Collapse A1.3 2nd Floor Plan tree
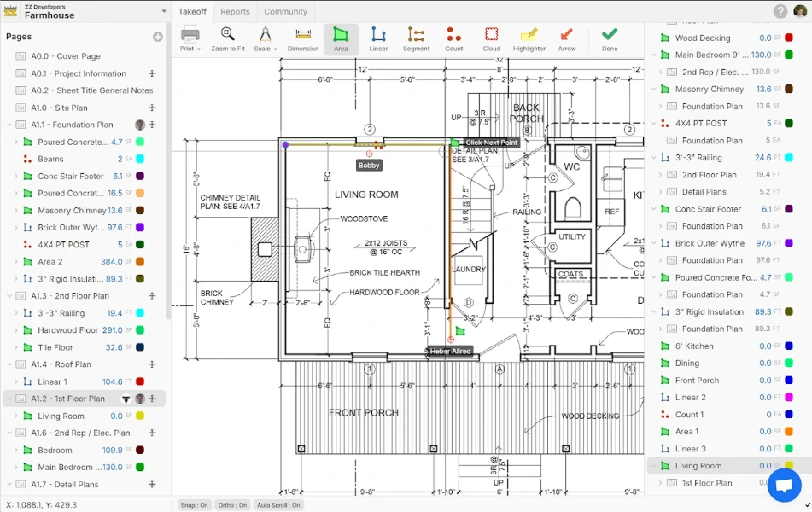 [9, 296]
